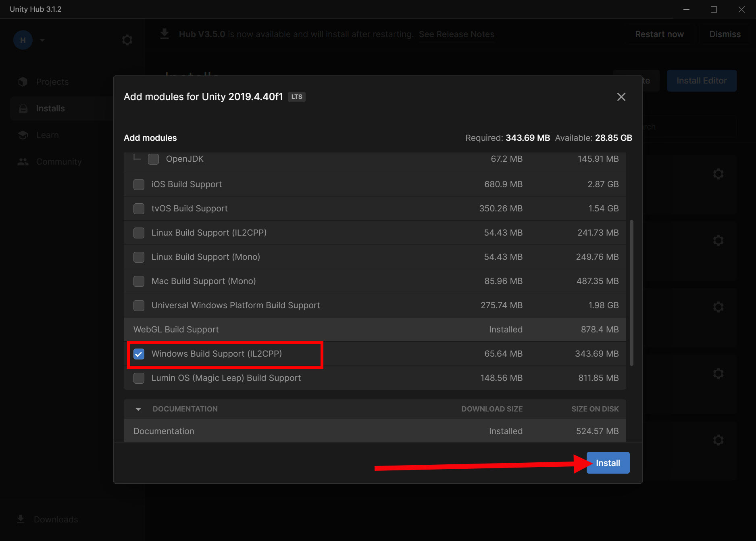Open settings gear of fourth install row

[x=718, y=374]
